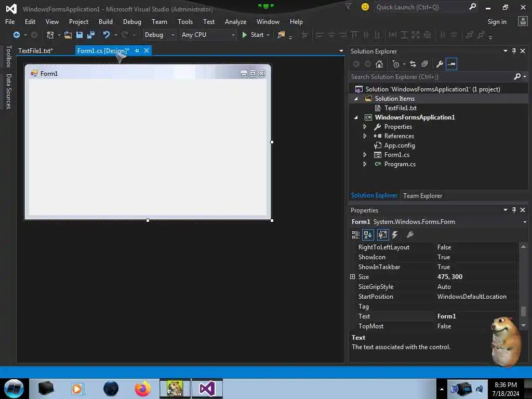Expand the Size property row

(353, 277)
